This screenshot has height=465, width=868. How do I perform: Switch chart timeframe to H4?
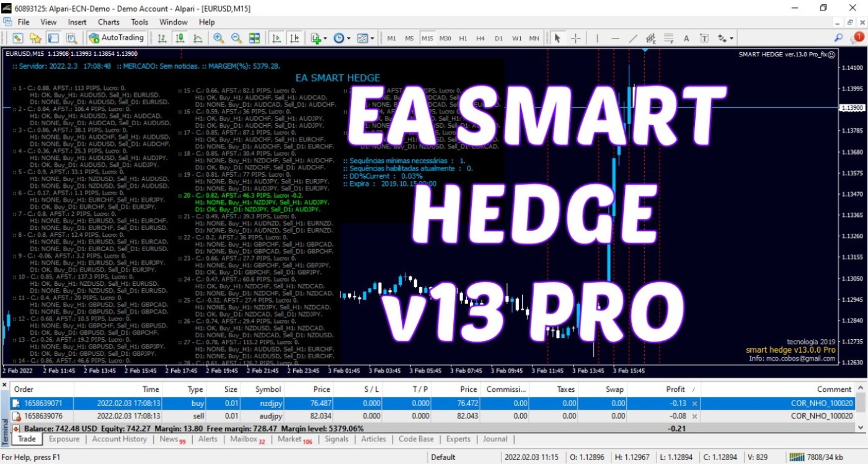[x=480, y=38]
